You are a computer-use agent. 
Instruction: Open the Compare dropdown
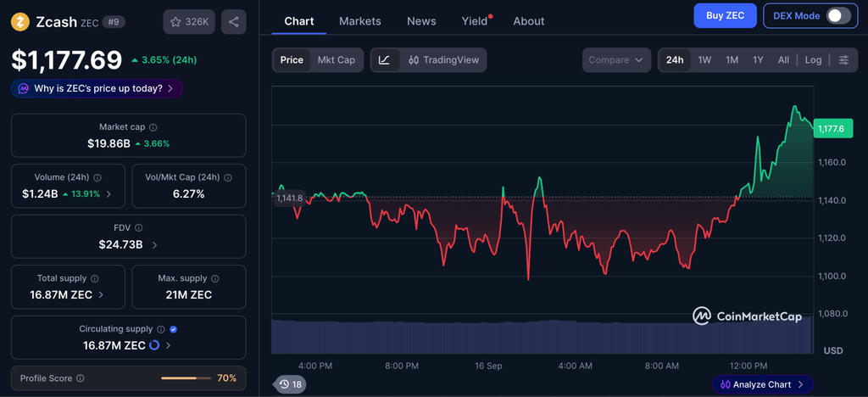click(616, 59)
